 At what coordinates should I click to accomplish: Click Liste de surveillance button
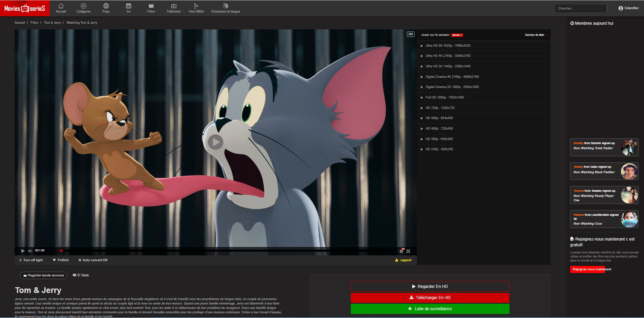click(430, 309)
